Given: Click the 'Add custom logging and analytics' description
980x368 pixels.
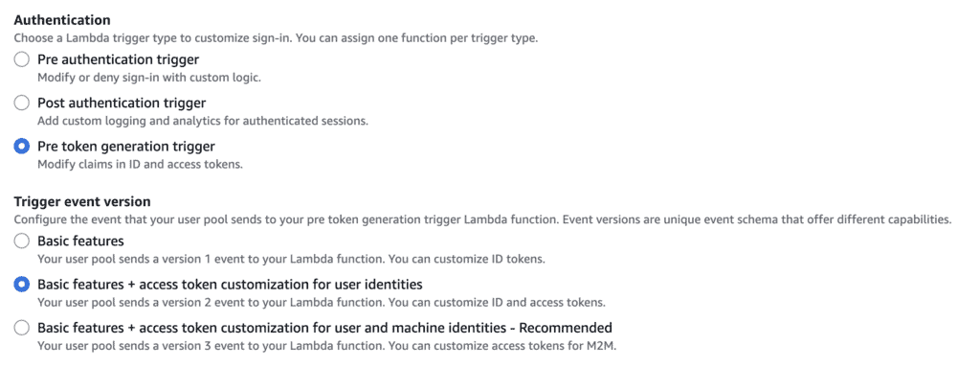Looking at the screenshot, I should click(203, 122).
